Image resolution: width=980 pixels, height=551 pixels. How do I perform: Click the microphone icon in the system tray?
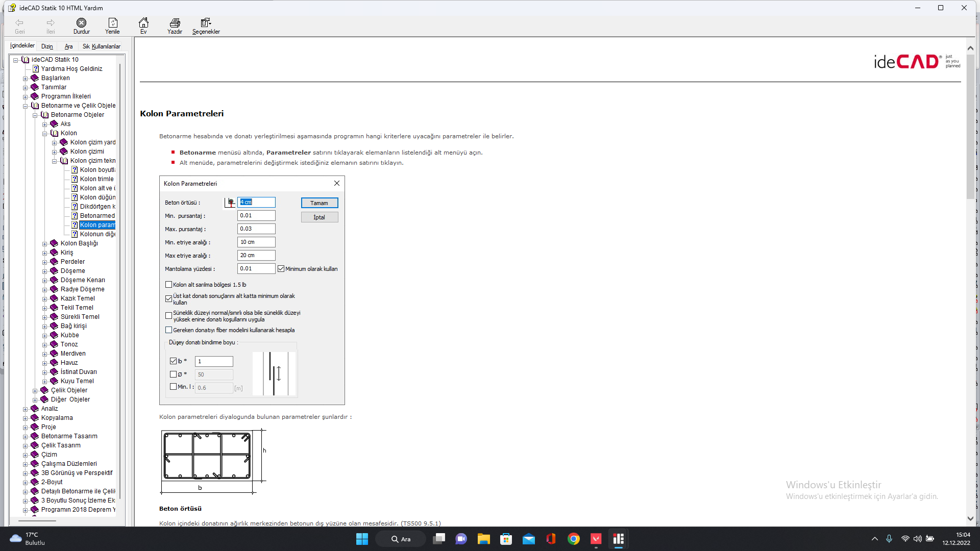pos(889,539)
